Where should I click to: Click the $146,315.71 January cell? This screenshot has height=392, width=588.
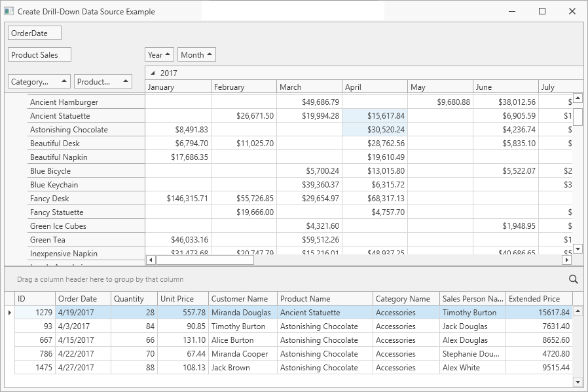click(178, 198)
